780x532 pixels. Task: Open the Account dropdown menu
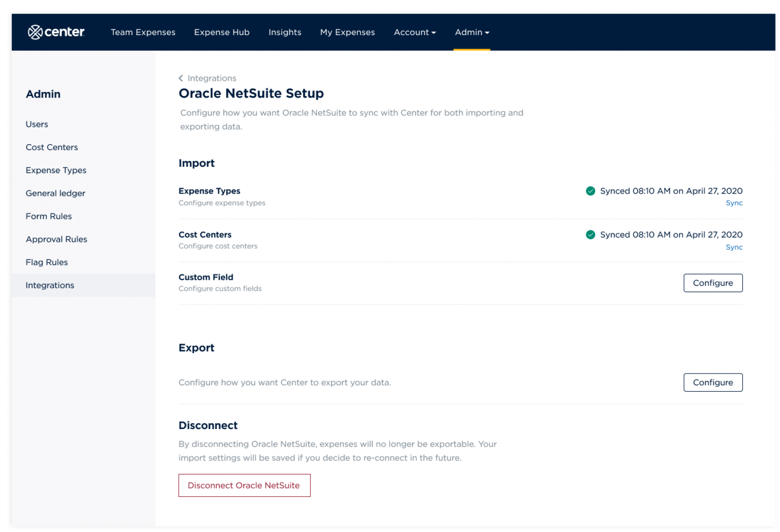pos(415,32)
